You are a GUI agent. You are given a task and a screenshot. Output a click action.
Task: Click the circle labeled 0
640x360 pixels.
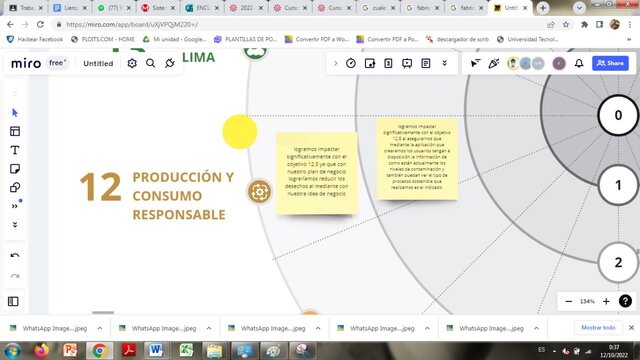click(x=618, y=115)
